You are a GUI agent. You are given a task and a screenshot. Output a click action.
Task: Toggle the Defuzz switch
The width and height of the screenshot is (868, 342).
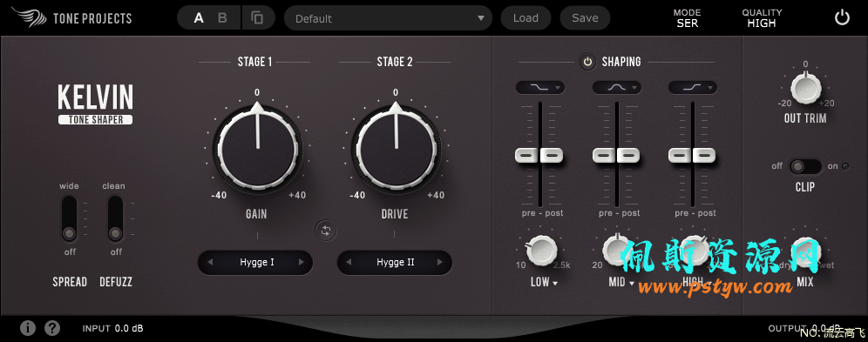click(115, 218)
